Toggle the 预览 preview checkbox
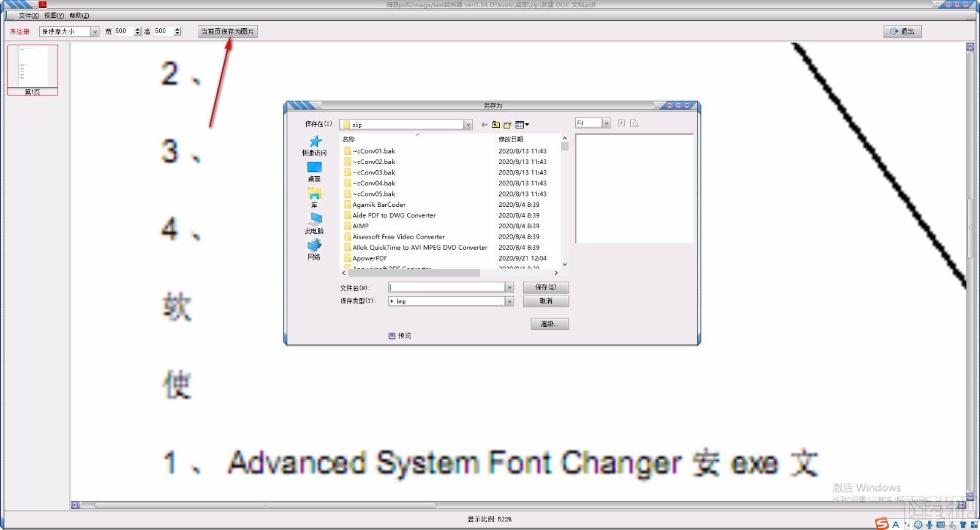Image resolution: width=980 pixels, height=530 pixels. (x=392, y=335)
